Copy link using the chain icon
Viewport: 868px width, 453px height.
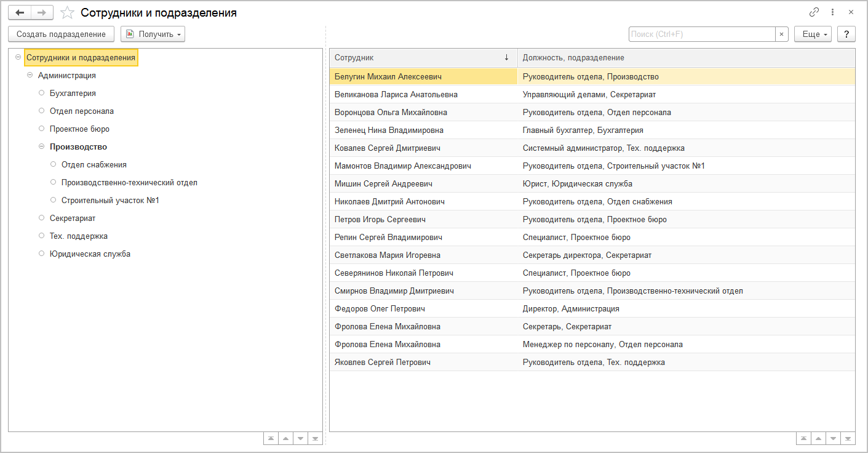pos(814,12)
